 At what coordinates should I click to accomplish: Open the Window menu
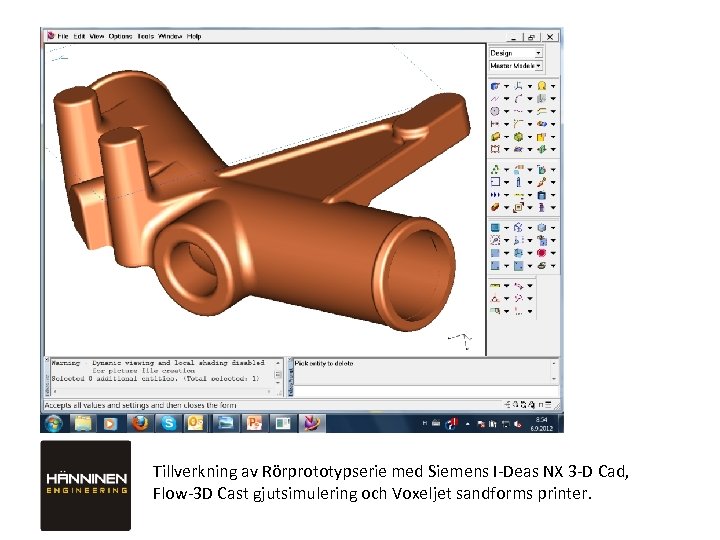(x=170, y=36)
